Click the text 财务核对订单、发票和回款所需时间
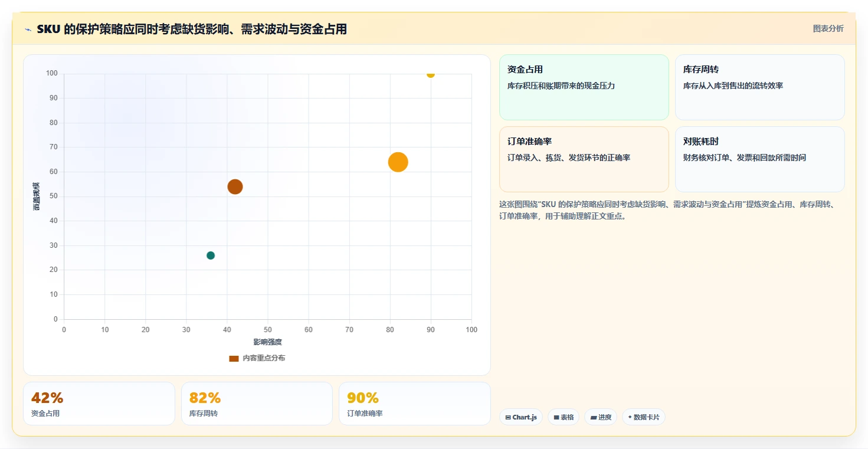 click(x=745, y=158)
